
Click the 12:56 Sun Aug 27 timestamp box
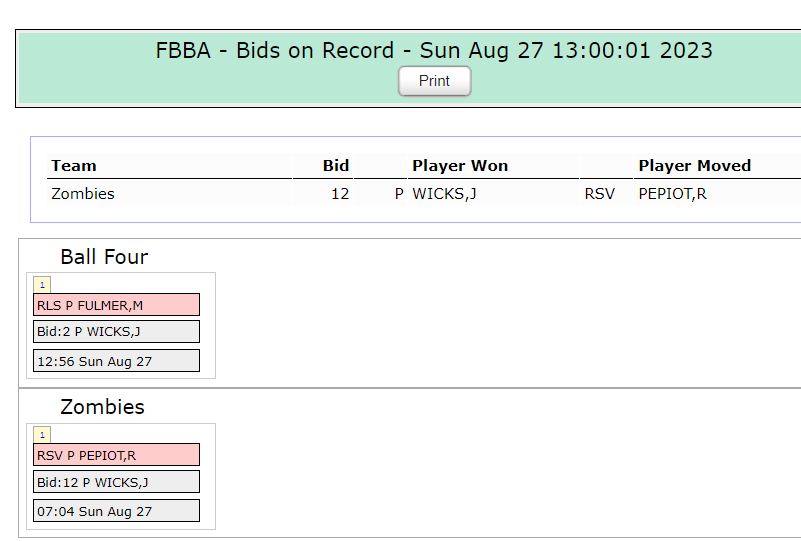click(116, 361)
